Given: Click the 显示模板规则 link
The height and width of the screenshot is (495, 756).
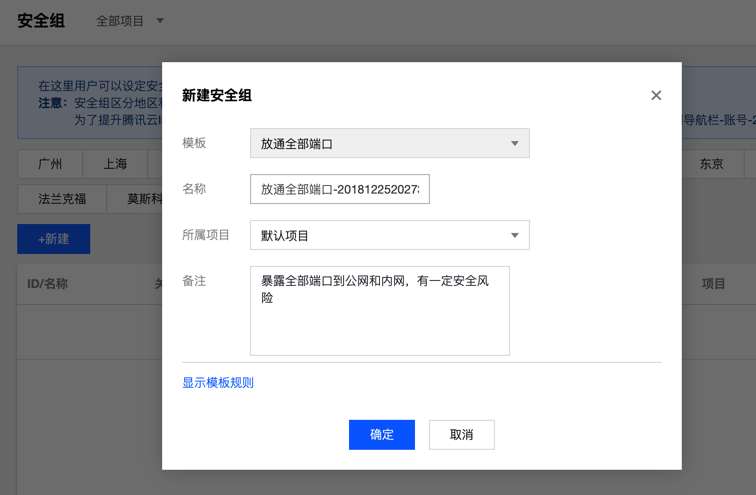Looking at the screenshot, I should point(218,383).
